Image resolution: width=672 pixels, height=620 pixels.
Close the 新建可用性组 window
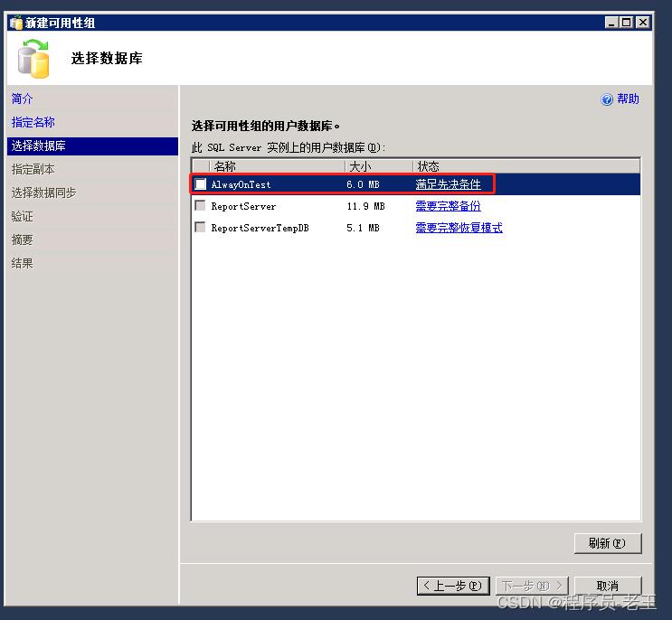tap(643, 23)
